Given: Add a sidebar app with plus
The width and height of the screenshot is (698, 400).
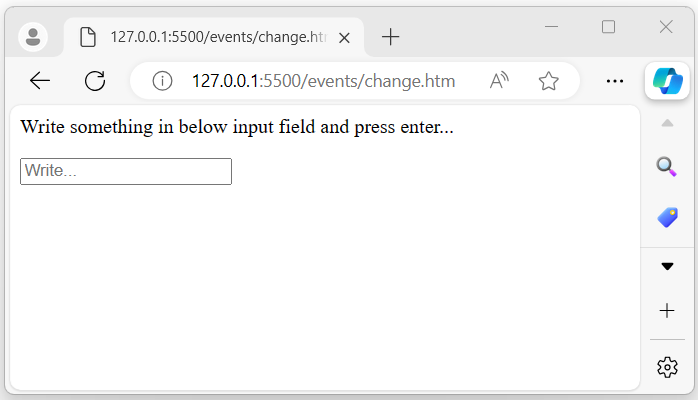Looking at the screenshot, I should point(667,310).
